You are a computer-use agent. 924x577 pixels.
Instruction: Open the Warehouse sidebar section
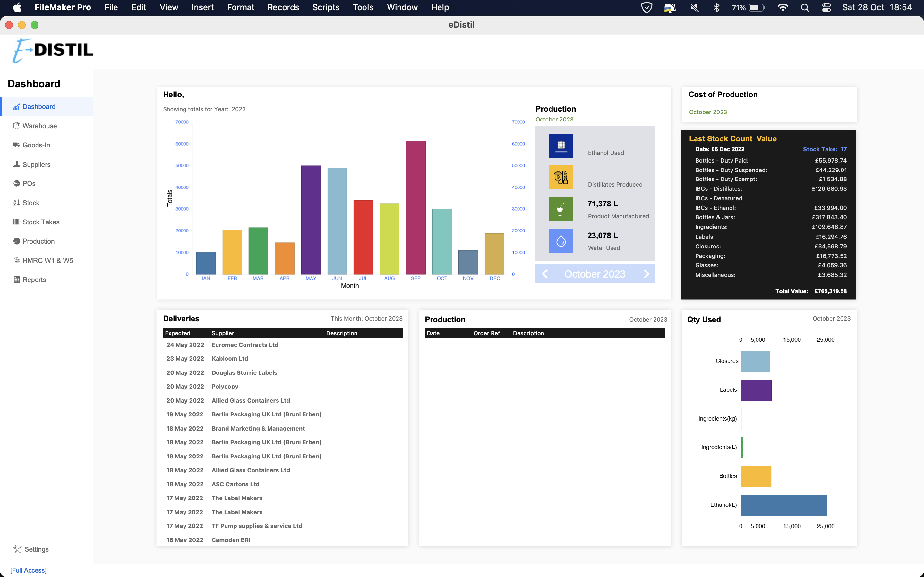39,126
